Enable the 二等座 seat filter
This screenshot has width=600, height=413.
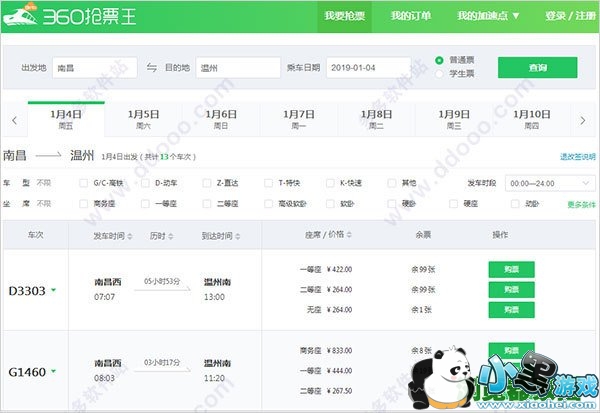pyautogui.click(x=207, y=204)
